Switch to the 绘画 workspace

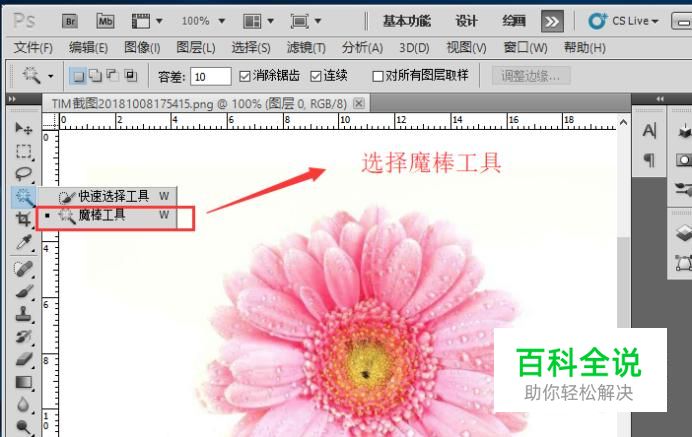coord(514,21)
